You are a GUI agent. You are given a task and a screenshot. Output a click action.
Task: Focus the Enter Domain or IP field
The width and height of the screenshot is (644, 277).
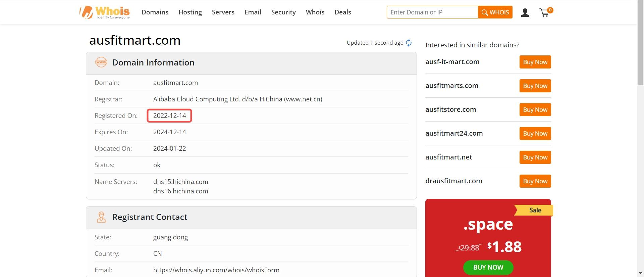[432, 12]
